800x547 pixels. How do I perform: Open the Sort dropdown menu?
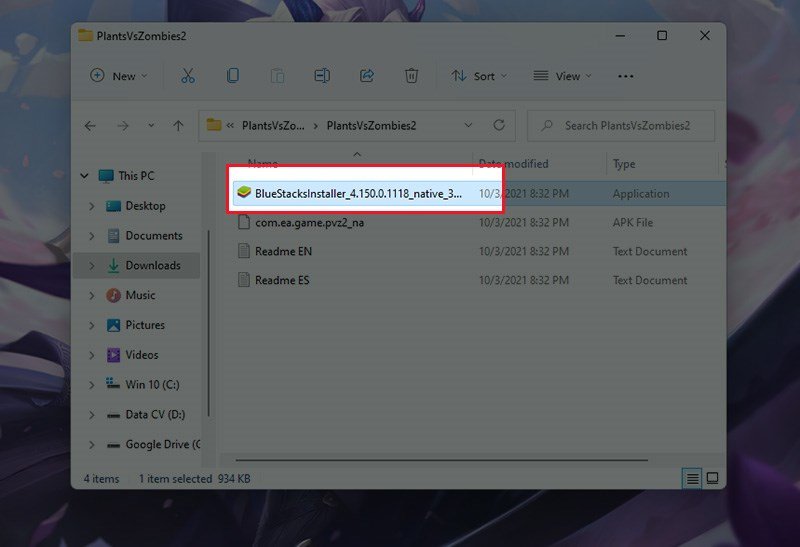pyautogui.click(x=479, y=76)
